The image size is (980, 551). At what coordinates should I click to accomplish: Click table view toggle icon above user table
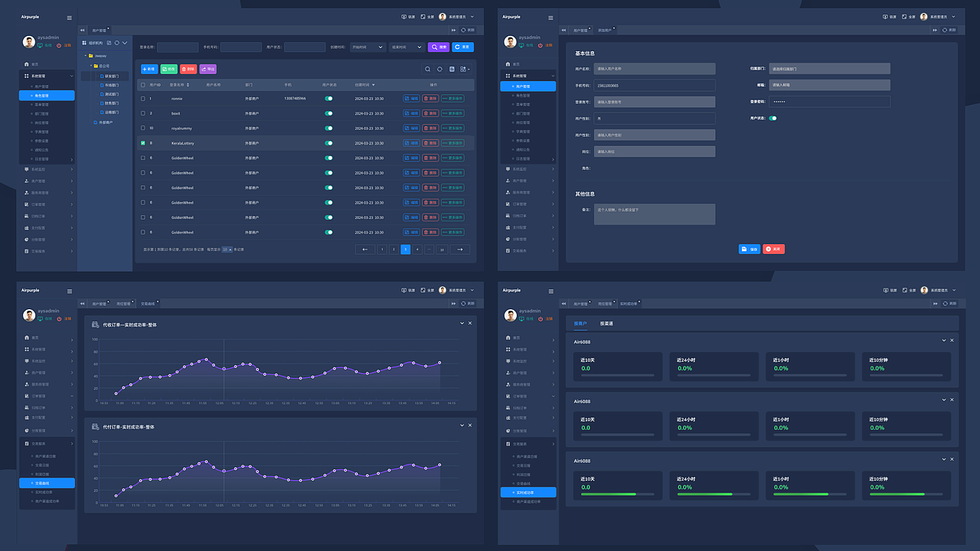pyautogui.click(x=452, y=69)
